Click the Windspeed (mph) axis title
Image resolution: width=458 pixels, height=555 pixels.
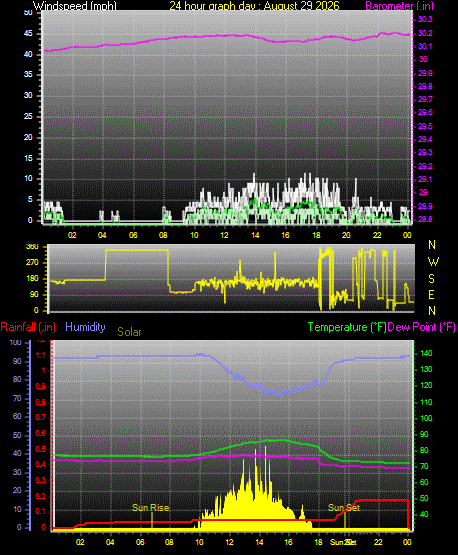(75, 6)
